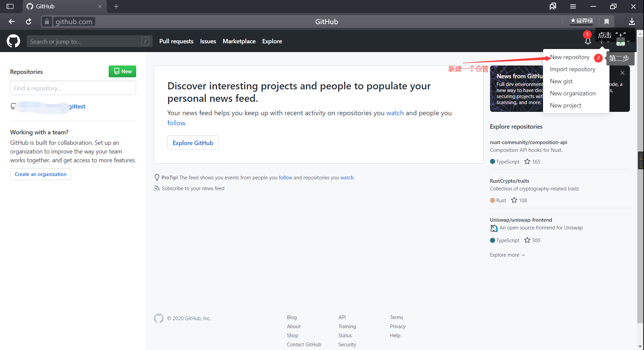Viewport: 644px width, 350px height.
Task: Click the lock icon in address bar
Action: [47, 21]
